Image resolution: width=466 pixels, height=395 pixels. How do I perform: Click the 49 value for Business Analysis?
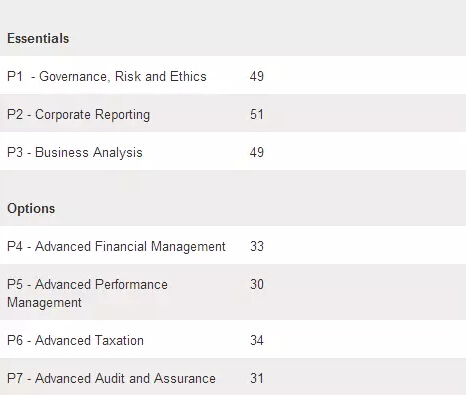point(257,152)
